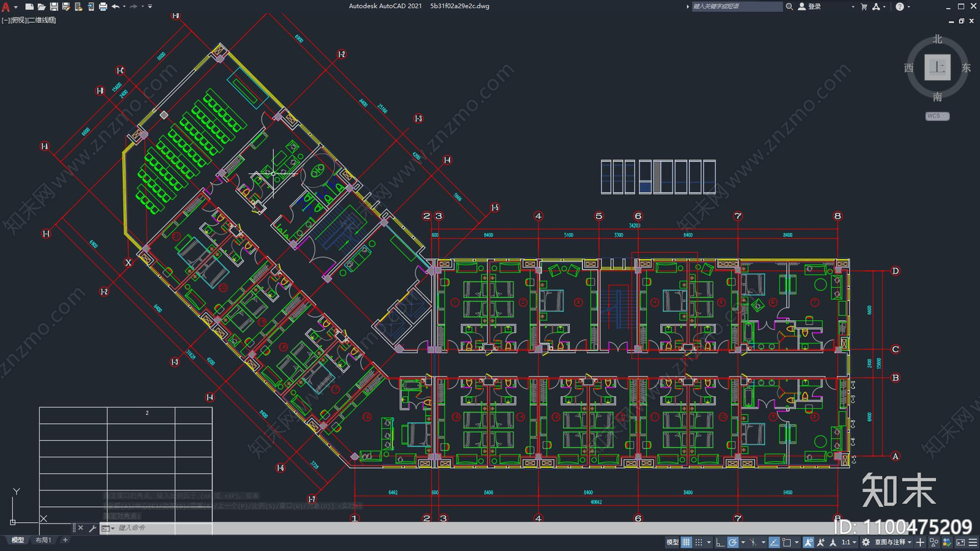
Task: Toggle polar tracking in the status bar
Action: [x=733, y=542]
